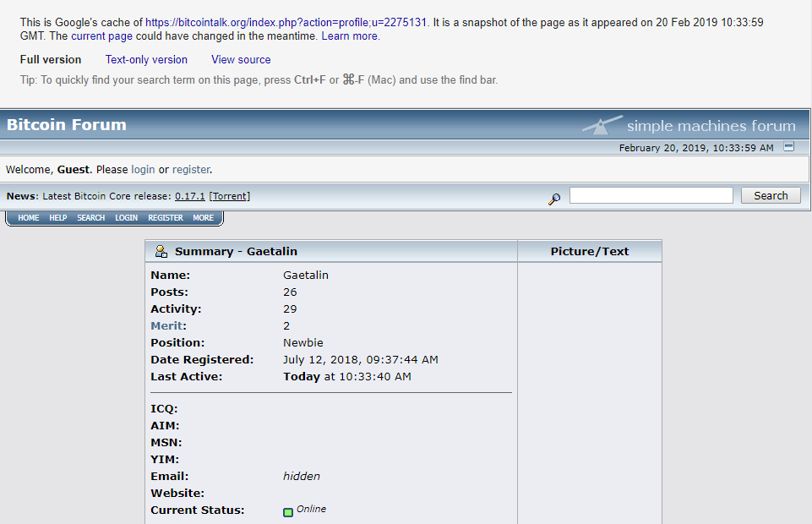The width and height of the screenshot is (812, 524).
Task: Click the Posts count '26'
Action: point(290,292)
